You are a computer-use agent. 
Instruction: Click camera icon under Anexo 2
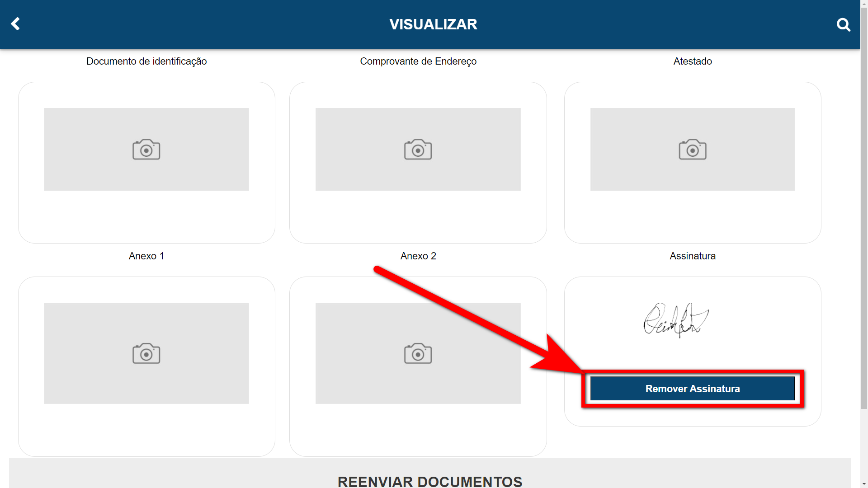[418, 353]
